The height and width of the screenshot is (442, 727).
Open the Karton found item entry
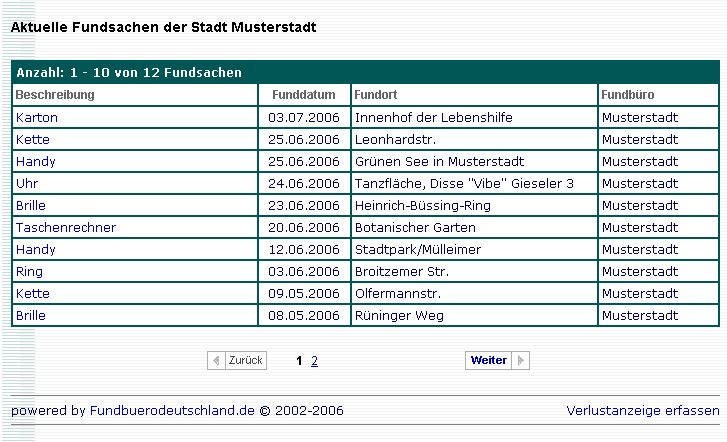pyautogui.click(x=37, y=118)
